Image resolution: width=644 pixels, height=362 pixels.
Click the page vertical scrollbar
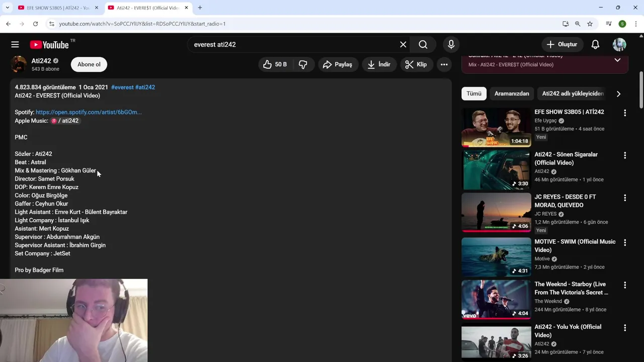641,90
